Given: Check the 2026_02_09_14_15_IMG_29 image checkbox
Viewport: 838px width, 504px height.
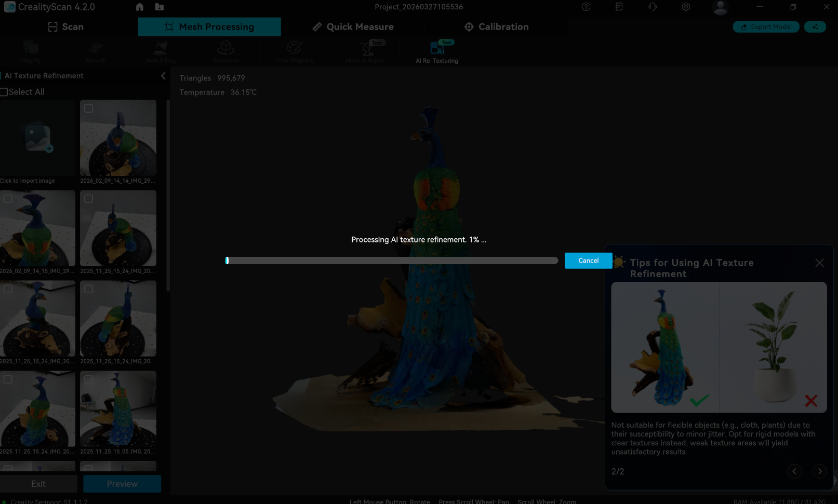Looking at the screenshot, I should [8, 199].
